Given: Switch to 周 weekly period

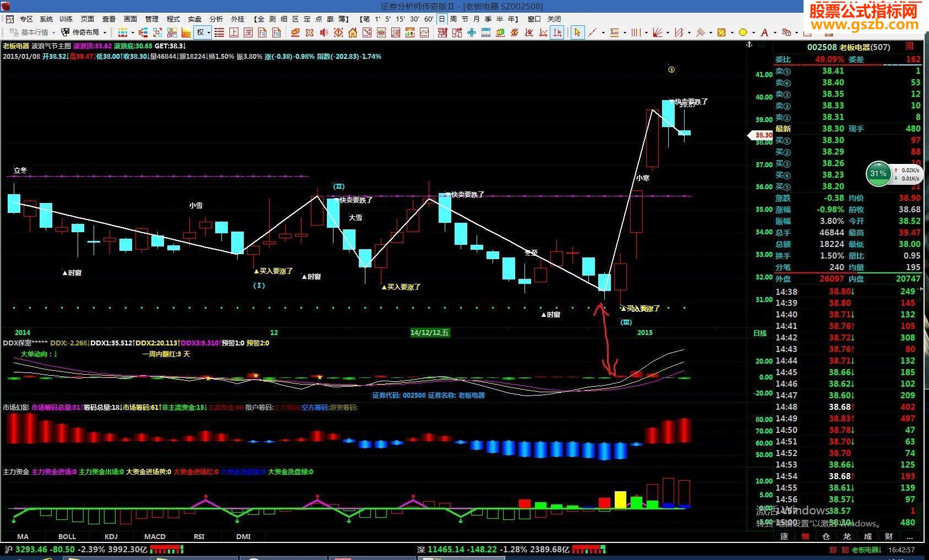Looking at the screenshot, I should pyautogui.click(x=453, y=19).
